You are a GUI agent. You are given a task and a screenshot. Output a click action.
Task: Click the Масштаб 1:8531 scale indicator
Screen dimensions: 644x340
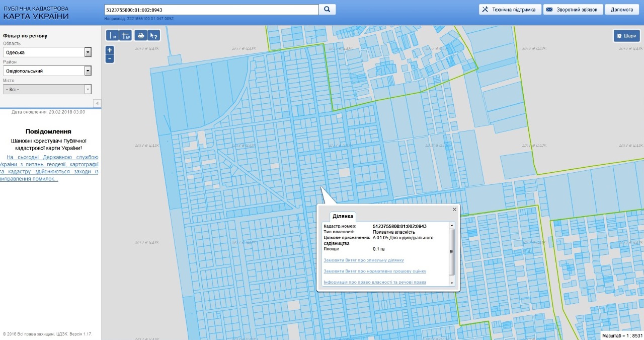pyautogui.click(x=622, y=335)
